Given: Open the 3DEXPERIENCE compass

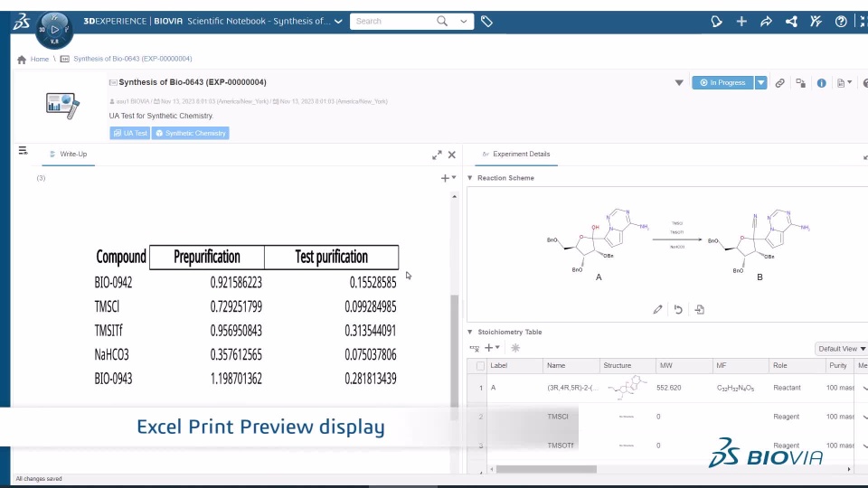Looking at the screenshot, I should tap(54, 29).
